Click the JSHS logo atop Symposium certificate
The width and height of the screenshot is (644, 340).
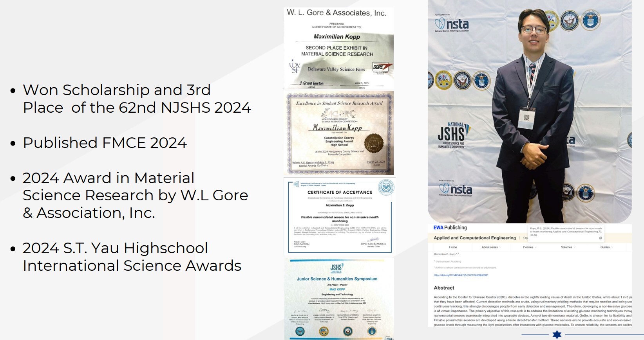337,268
